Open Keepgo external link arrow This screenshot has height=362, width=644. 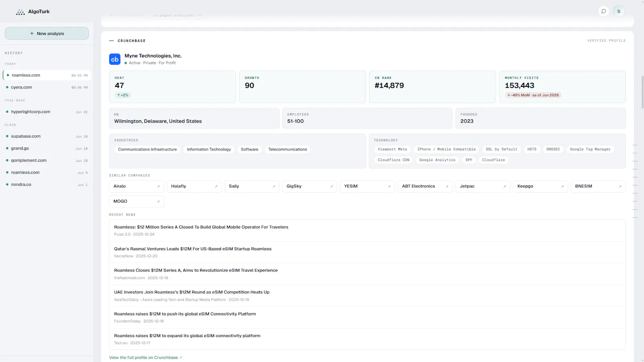pos(562,186)
